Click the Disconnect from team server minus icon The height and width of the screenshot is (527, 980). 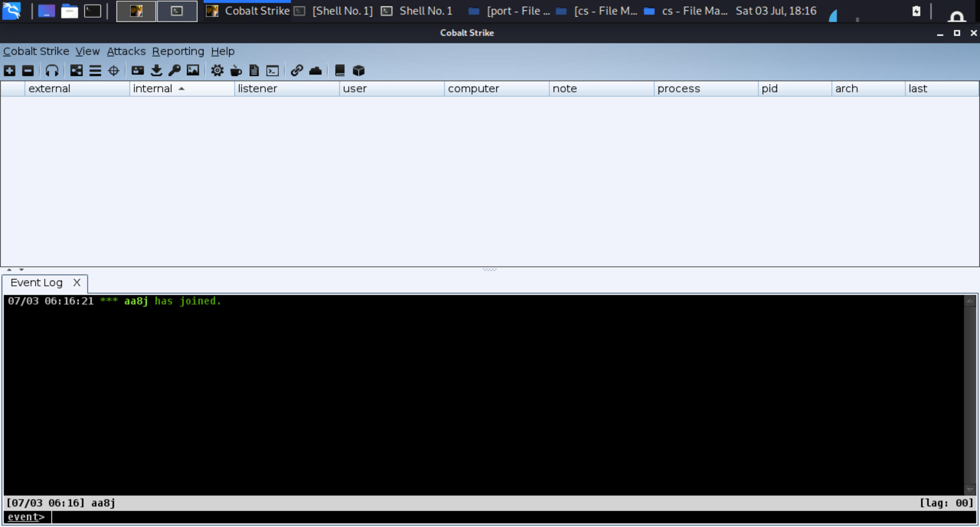28,71
